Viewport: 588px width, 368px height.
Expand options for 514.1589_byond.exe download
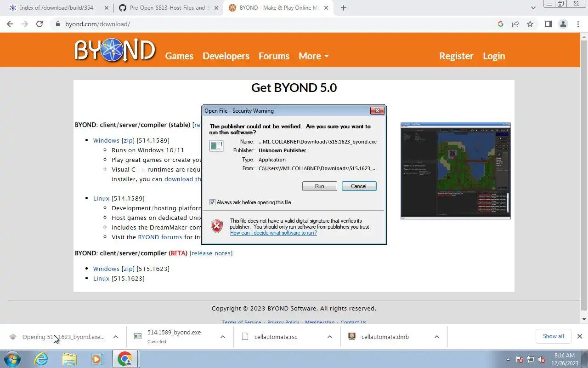(223, 337)
